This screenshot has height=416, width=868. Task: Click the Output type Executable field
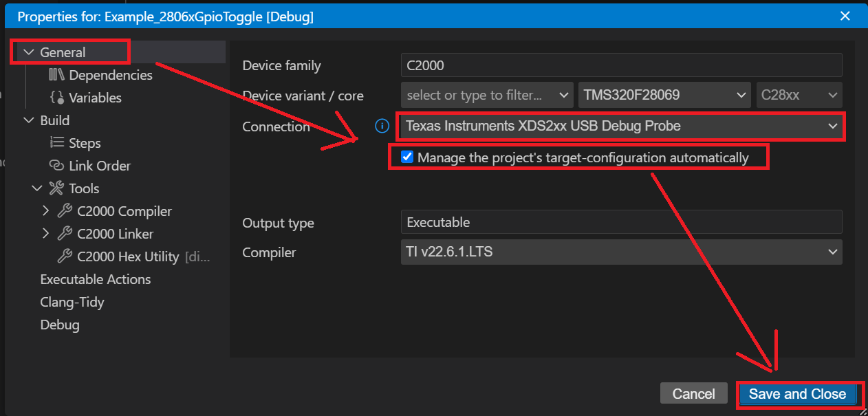(621, 222)
